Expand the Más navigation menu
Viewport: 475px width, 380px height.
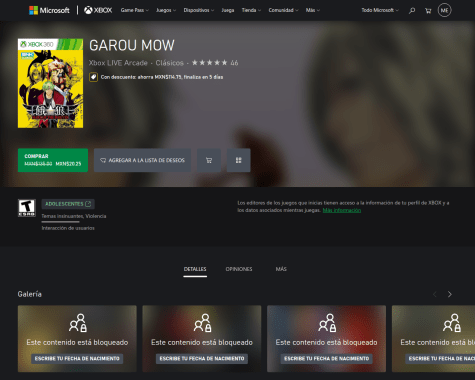click(313, 10)
